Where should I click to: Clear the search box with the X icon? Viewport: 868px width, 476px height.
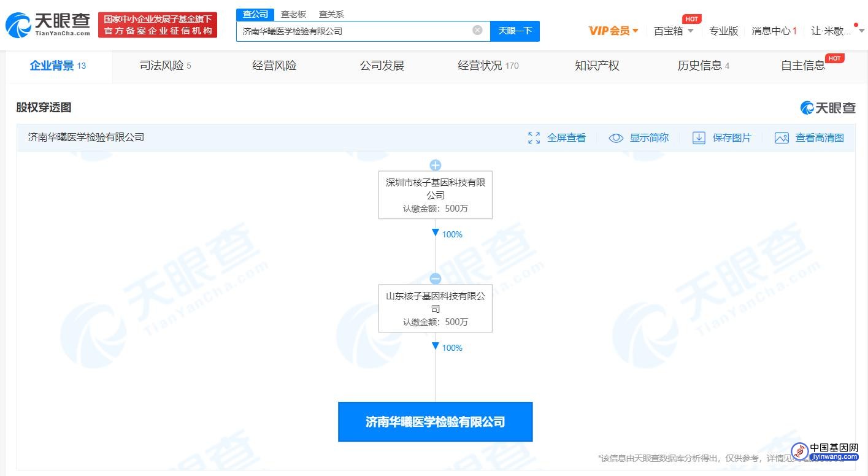click(x=477, y=30)
